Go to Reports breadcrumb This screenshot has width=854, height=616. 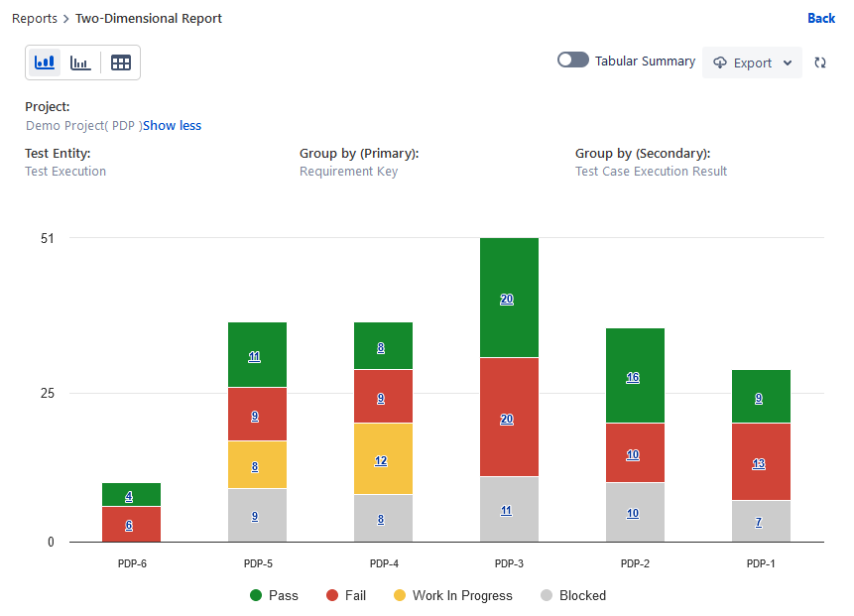(x=34, y=19)
